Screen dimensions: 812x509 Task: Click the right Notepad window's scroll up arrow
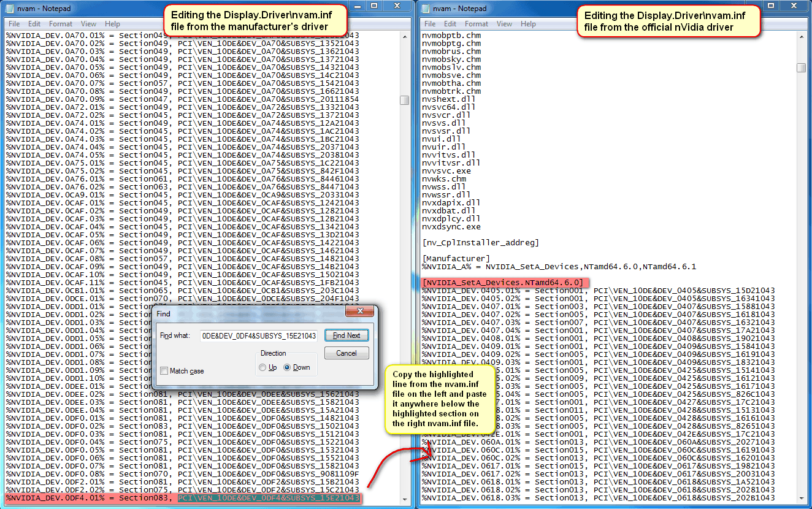point(801,36)
